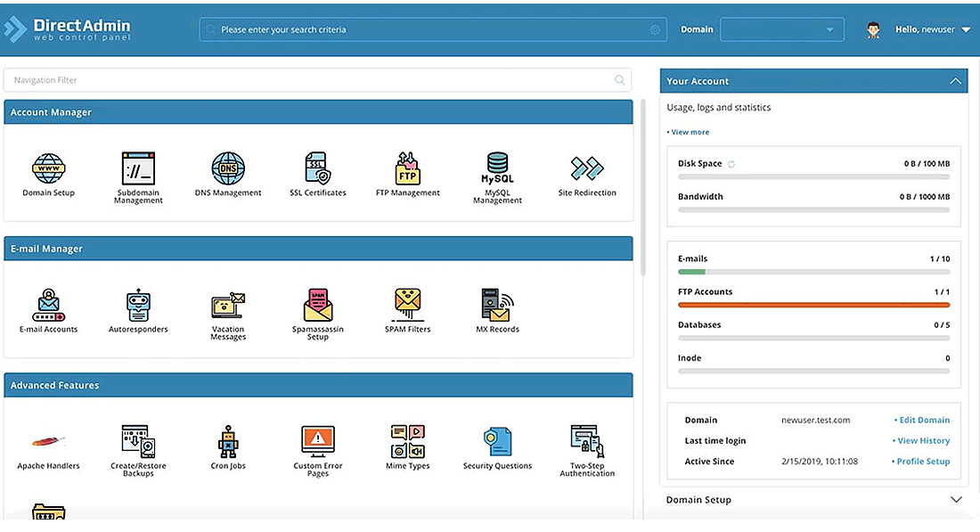
Task: Click the E-mail Manager section header
Action: click(x=318, y=249)
